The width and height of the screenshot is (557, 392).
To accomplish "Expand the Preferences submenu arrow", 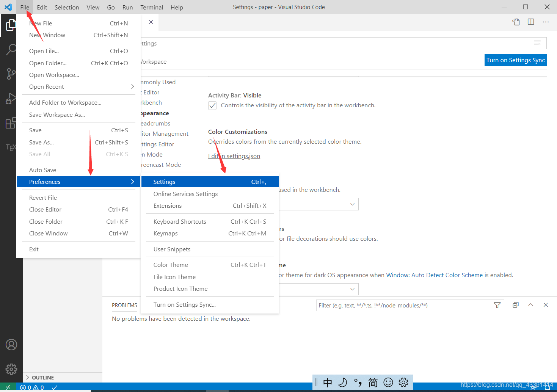I will (x=132, y=182).
